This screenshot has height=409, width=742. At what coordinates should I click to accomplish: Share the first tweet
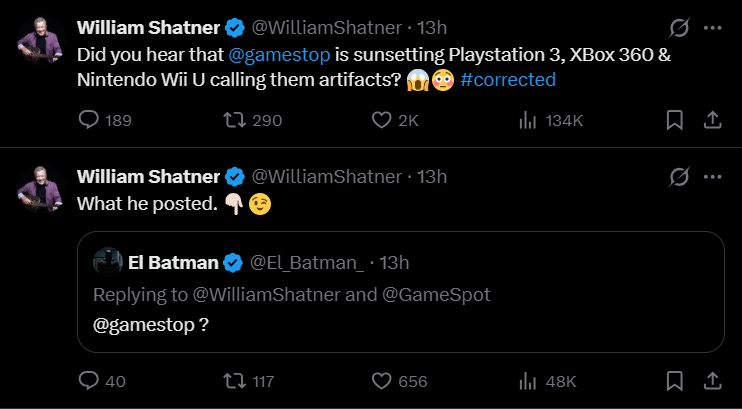[713, 120]
